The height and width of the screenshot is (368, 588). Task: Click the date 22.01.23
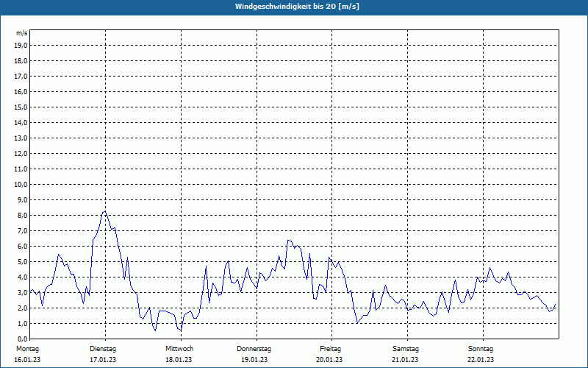(481, 360)
